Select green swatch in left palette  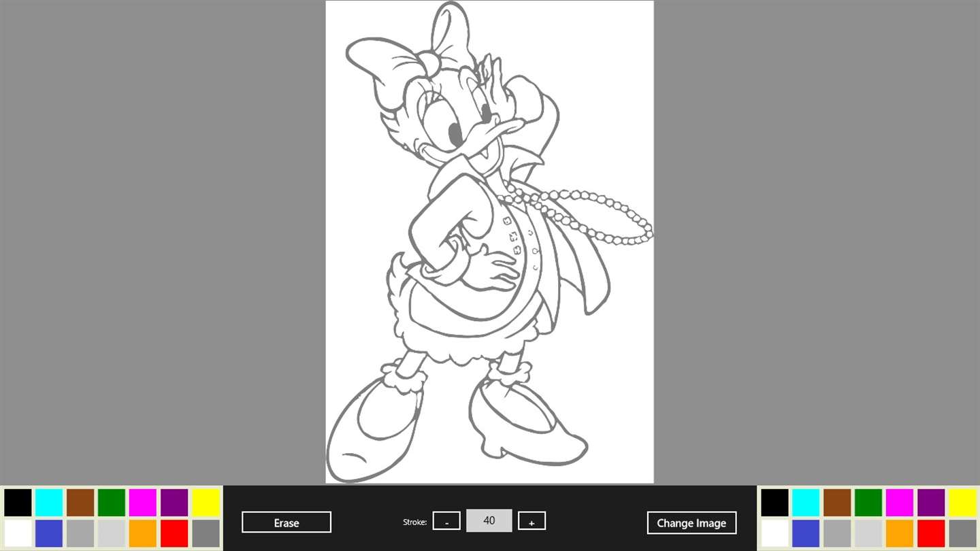click(112, 503)
